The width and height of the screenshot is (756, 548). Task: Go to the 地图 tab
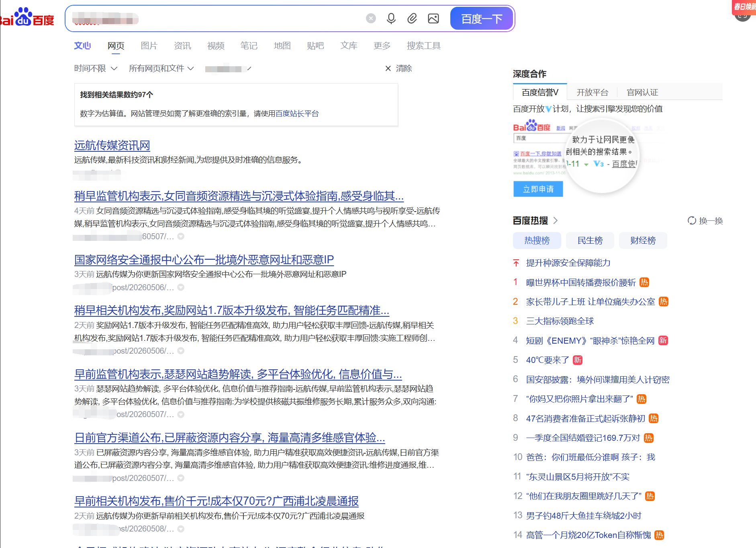pyautogui.click(x=282, y=46)
